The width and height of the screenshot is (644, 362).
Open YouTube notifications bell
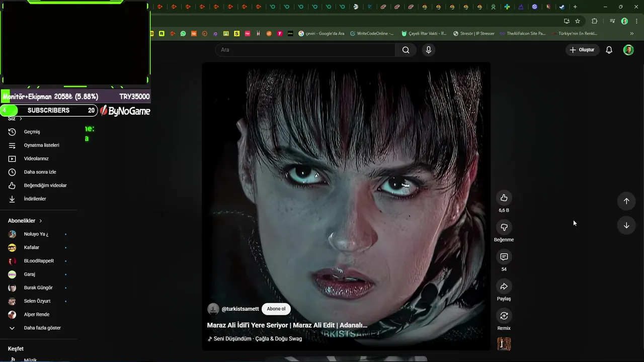pyautogui.click(x=609, y=50)
